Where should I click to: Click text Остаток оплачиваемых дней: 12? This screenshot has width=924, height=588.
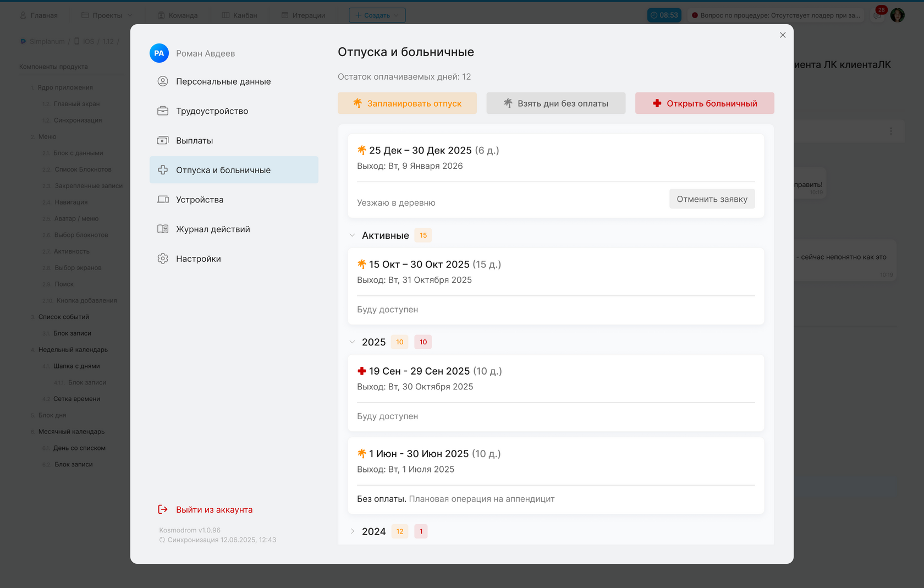tap(404, 77)
